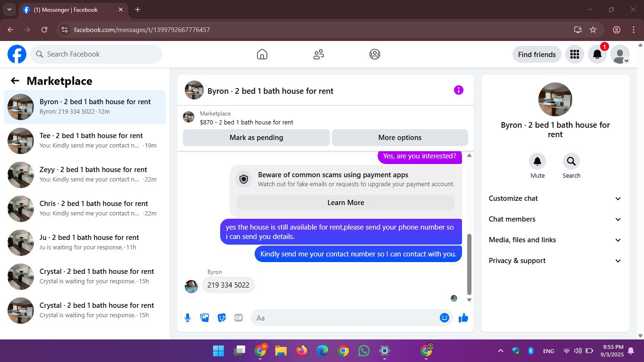Viewport: 644px width, 362px height.
Task: Click the Messenger browser tab
Action: pyautogui.click(x=73, y=9)
